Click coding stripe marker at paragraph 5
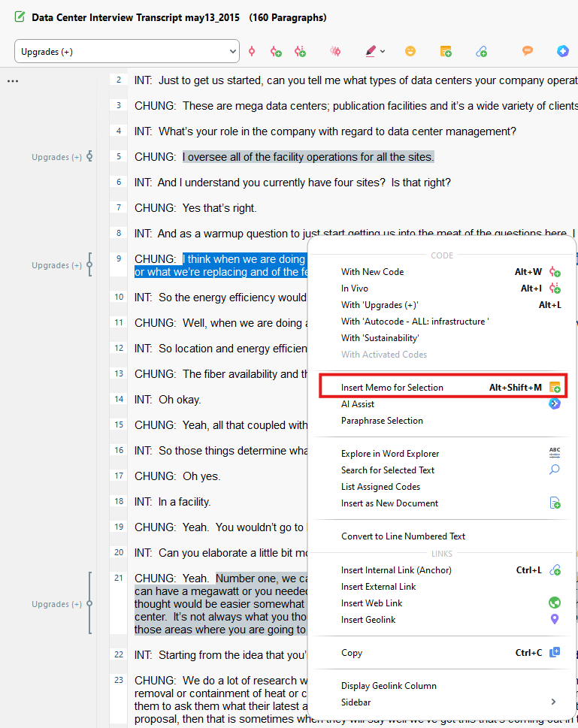 click(x=89, y=156)
